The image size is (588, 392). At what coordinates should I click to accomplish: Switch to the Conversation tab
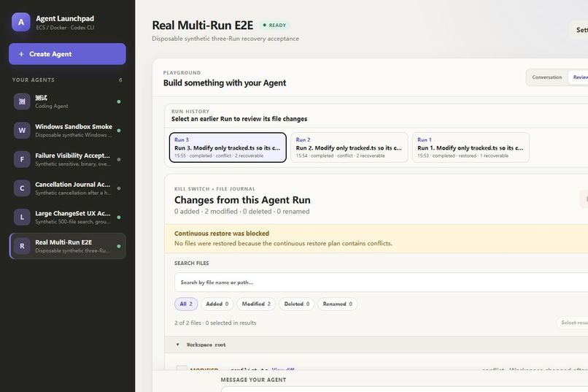coord(546,77)
